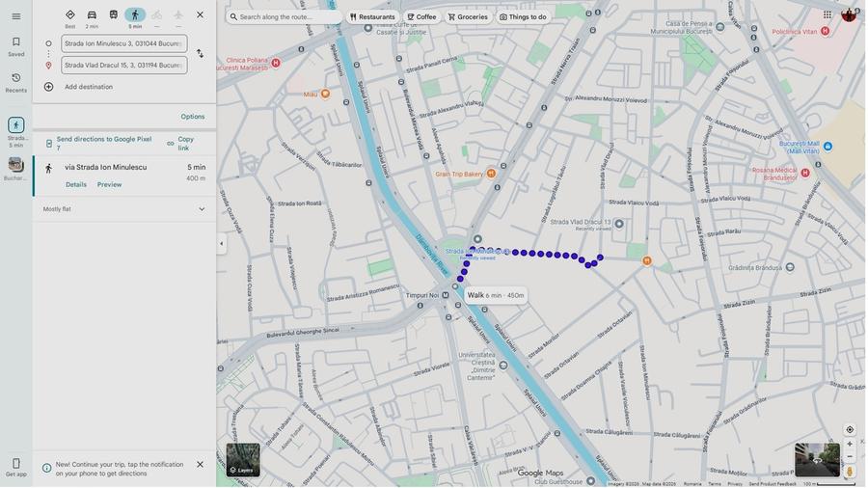Viewport: 868px width, 488px height.
Task: Show your location on the map
Action: click(850, 430)
